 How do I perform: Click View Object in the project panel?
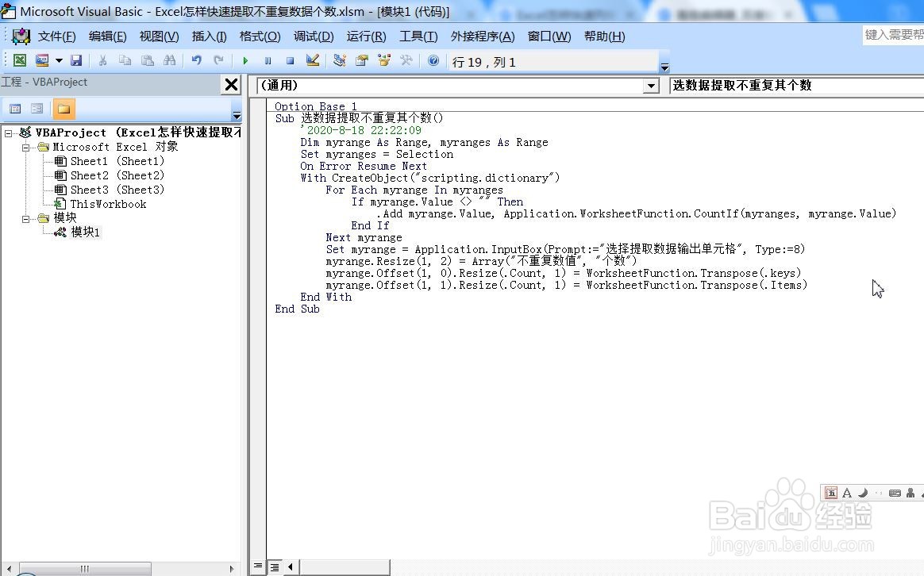click(x=37, y=109)
